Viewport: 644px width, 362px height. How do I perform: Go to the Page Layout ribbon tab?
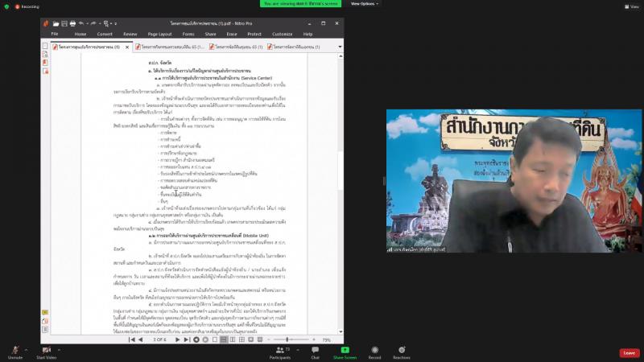pyautogui.click(x=159, y=34)
